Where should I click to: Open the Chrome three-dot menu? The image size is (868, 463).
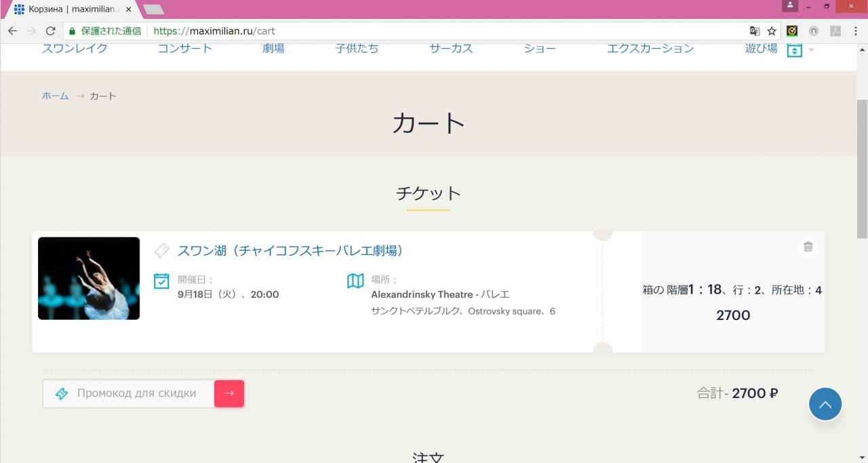point(856,31)
